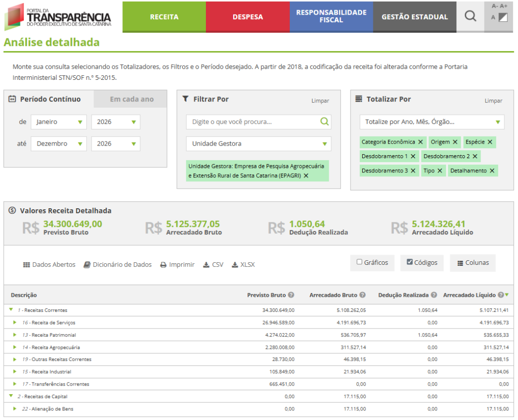
Task: Open the search magnifier icon in header
Action: click(x=470, y=17)
